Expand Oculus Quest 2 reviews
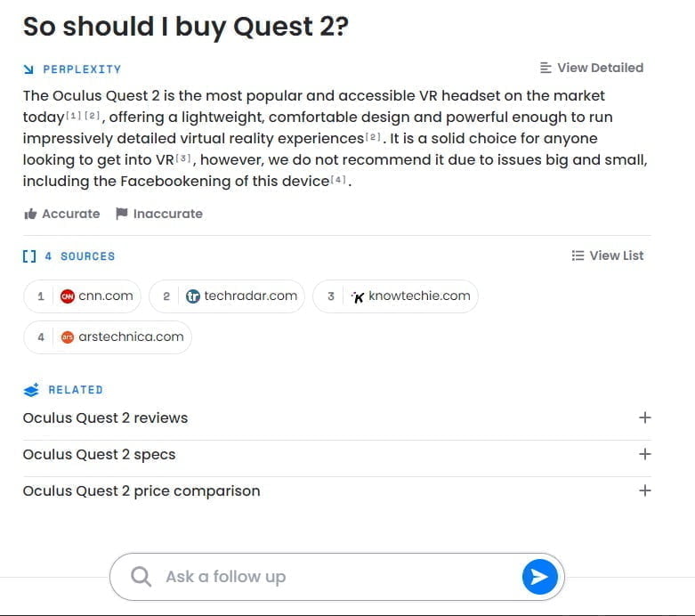Screen dimensions: 695x616 click(x=644, y=417)
